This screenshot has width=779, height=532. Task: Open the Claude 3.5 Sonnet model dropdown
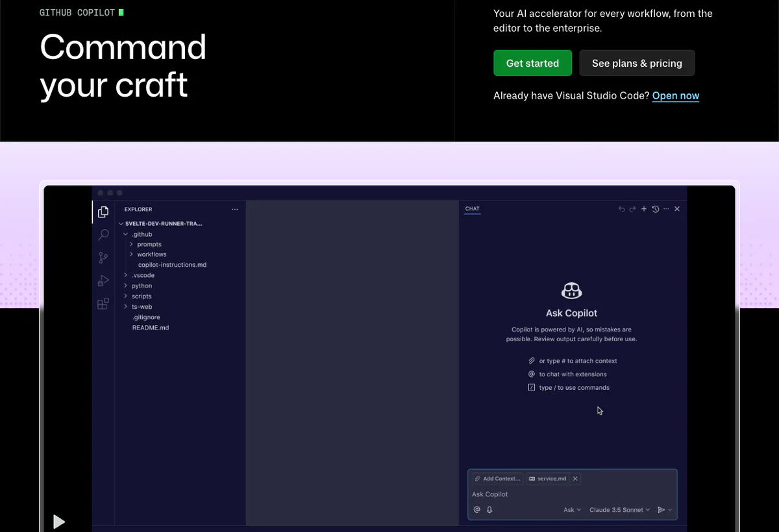(x=620, y=510)
